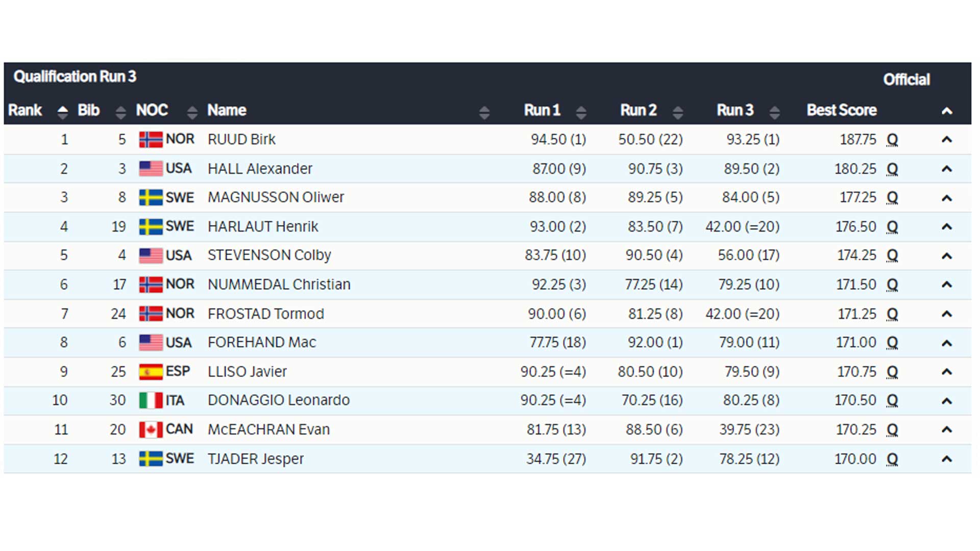
Task: Click Canada flag next to McEACHRAN Evan
Action: coord(151,430)
